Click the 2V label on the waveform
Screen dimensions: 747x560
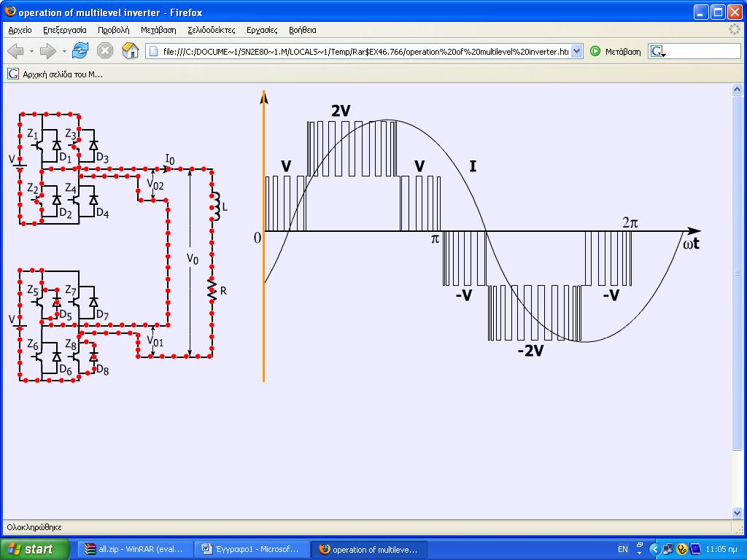click(x=341, y=111)
